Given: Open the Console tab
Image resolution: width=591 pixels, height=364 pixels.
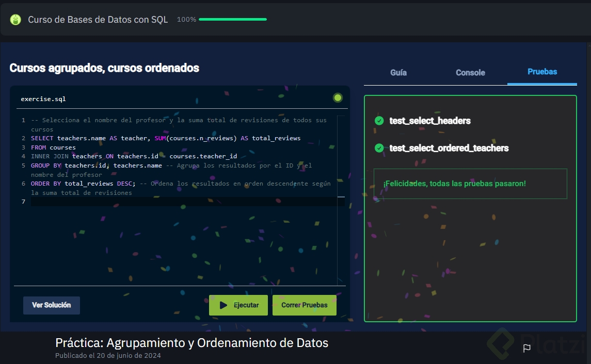Looking at the screenshot, I should (470, 73).
